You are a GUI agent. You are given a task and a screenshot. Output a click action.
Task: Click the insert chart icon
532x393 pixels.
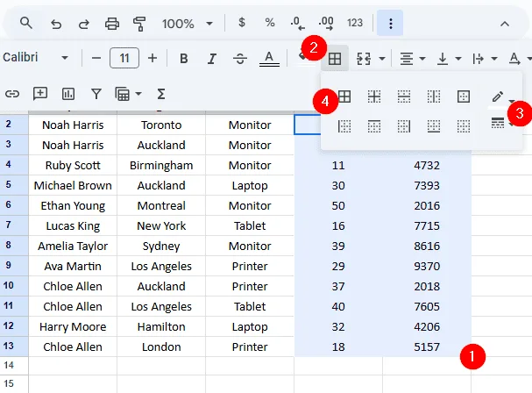[67, 94]
